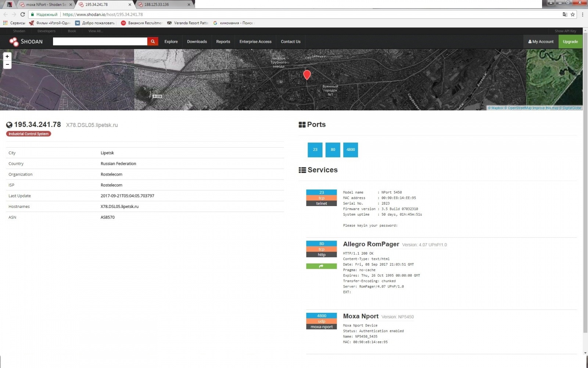Reload the page with refresh icon
This screenshot has height=368, width=588.
(22, 14)
